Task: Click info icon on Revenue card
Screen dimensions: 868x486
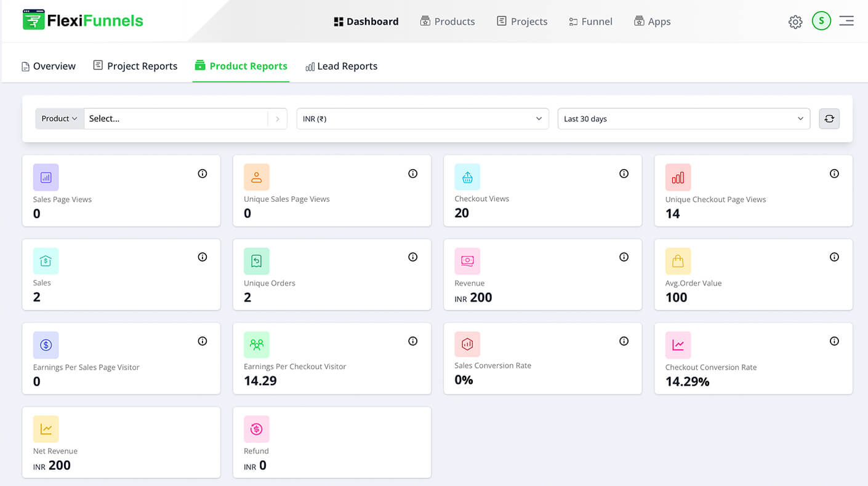Action: pos(624,257)
